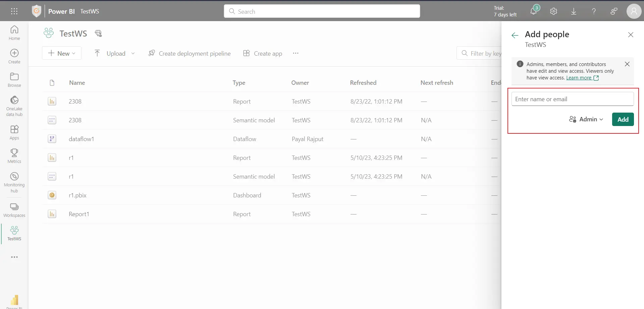
Task: Open help question mark menu
Action: pyautogui.click(x=594, y=11)
